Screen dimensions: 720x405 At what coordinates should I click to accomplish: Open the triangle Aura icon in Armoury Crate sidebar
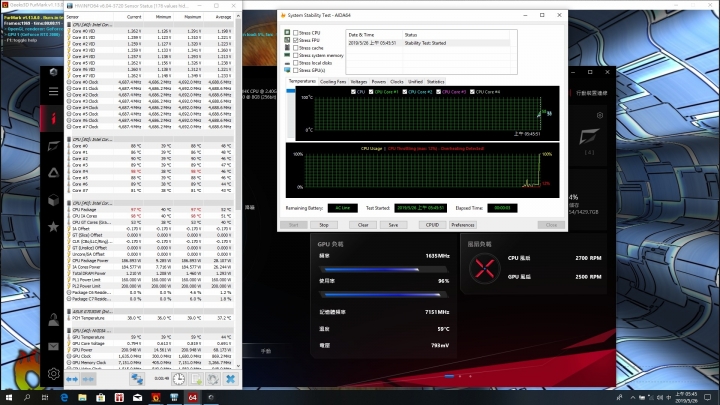click(53, 173)
